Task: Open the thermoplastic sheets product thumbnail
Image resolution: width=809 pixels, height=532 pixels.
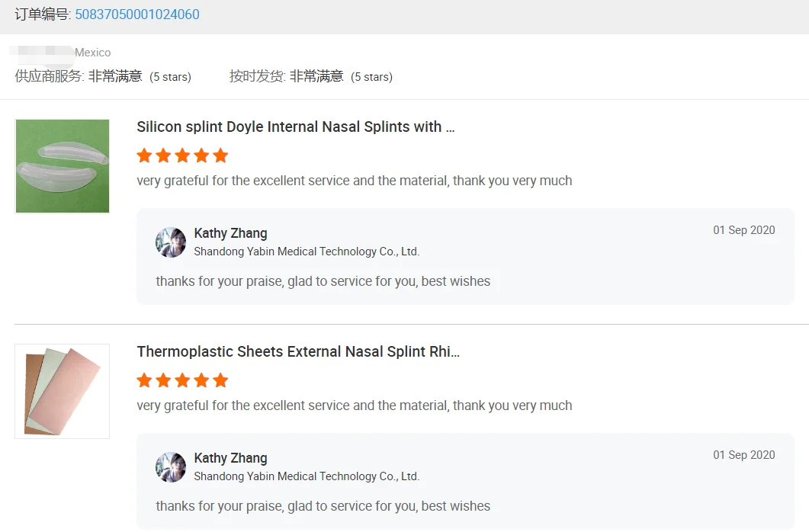Action: [x=63, y=391]
